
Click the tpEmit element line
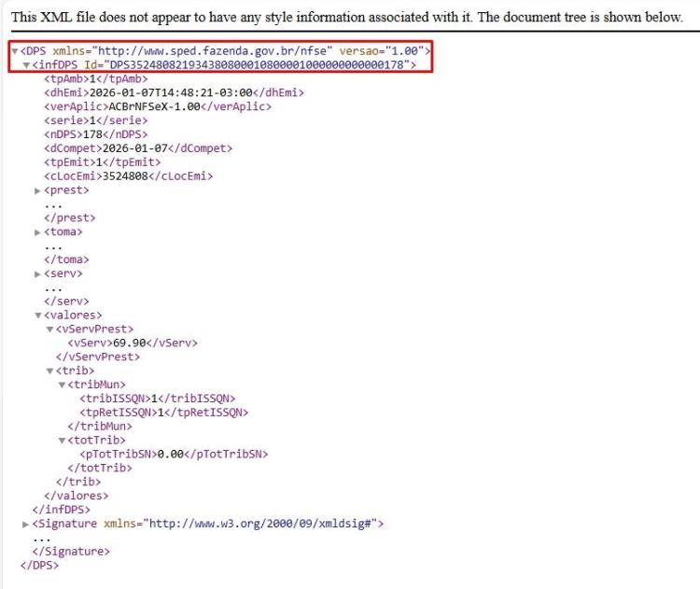point(103,162)
